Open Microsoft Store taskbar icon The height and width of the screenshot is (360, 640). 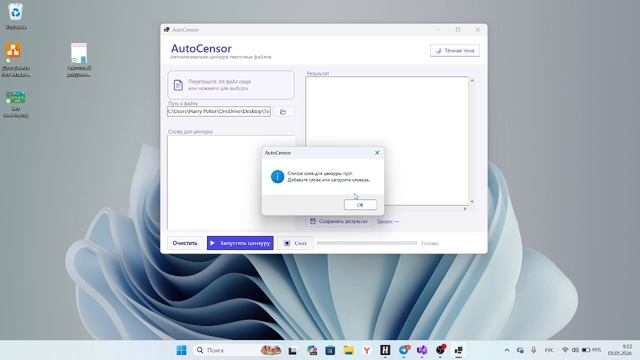point(330,350)
